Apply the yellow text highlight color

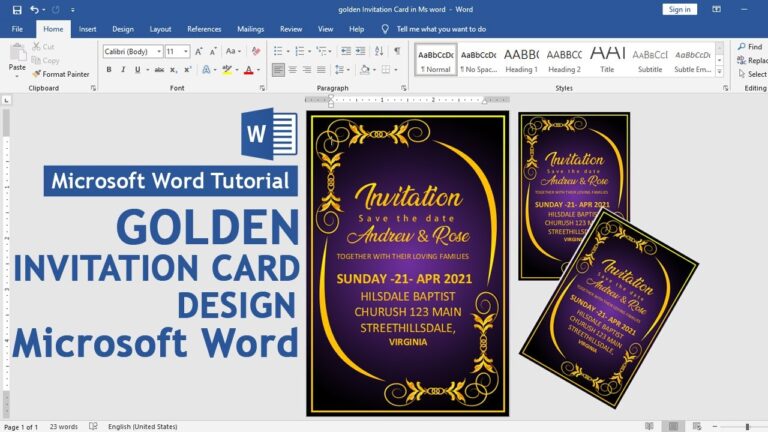tap(227, 70)
